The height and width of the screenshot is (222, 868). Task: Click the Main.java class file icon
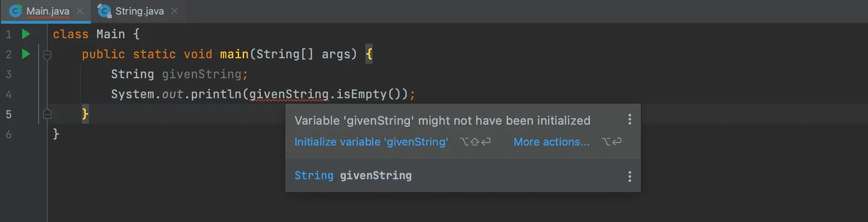click(x=15, y=11)
